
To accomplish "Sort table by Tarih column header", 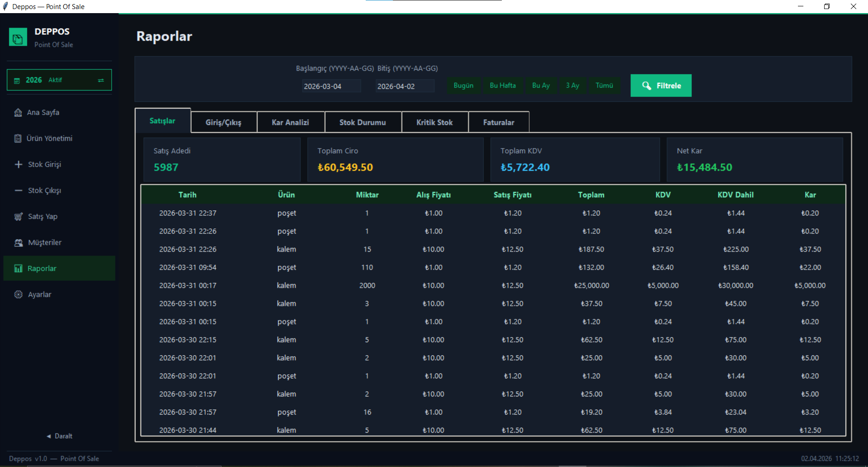I will pos(187,195).
